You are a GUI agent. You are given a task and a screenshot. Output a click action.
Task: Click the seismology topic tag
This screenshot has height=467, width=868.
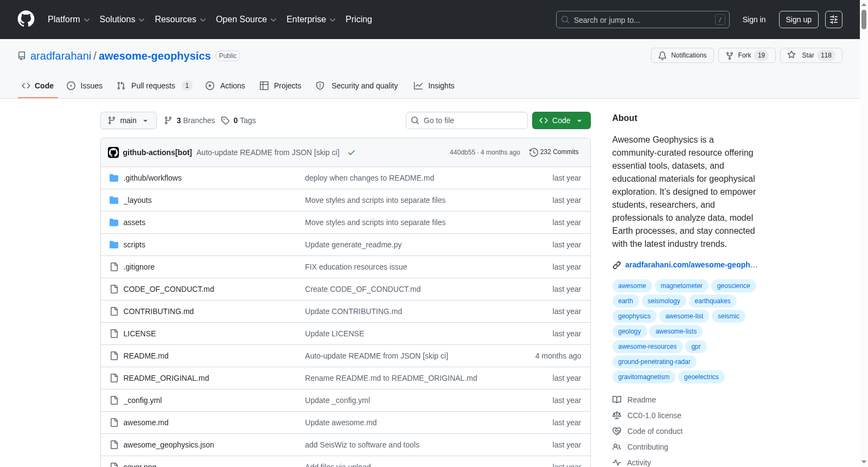[x=663, y=301]
